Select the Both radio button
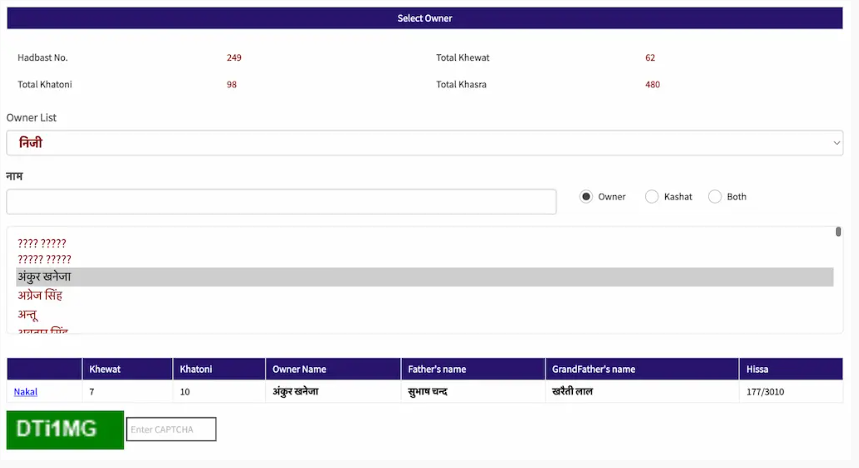 click(x=715, y=197)
